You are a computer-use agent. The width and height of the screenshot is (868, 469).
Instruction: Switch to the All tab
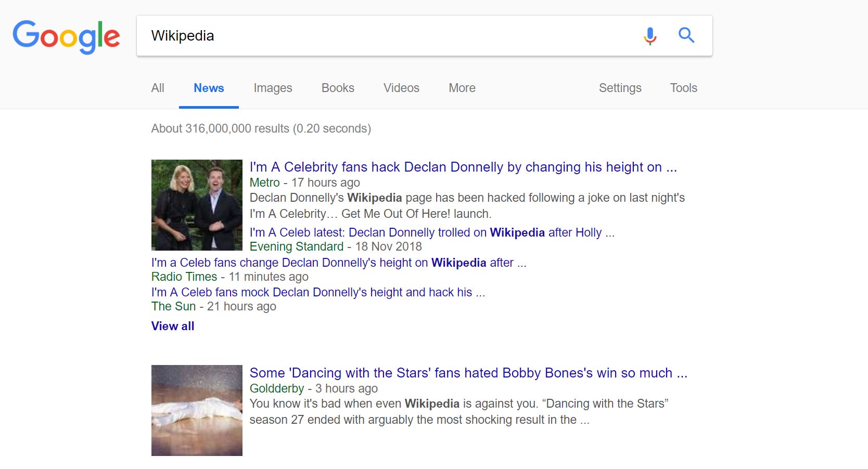(158, 88)
